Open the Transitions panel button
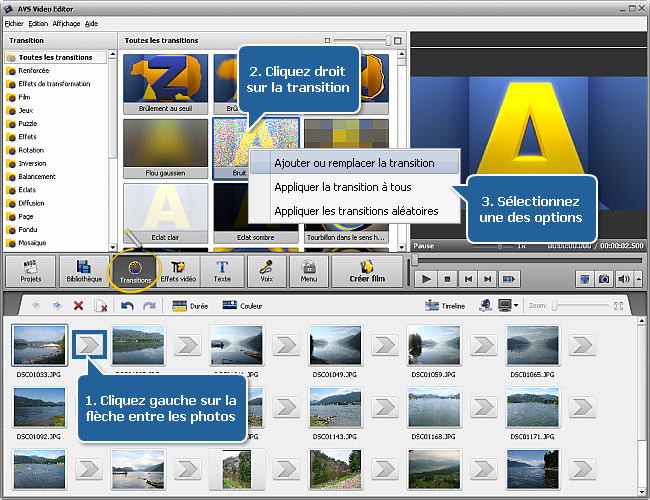The width and height of the screenshot is (650, 500). [134, 271]
